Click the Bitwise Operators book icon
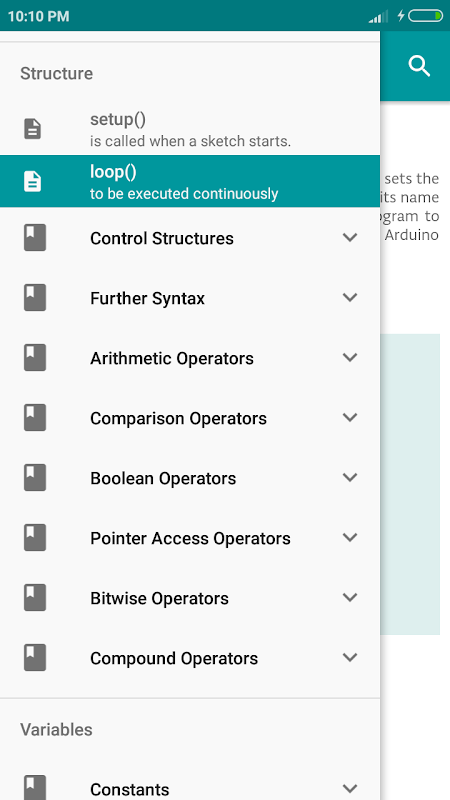This screenshot has height=800, width=450. [35, 597]
